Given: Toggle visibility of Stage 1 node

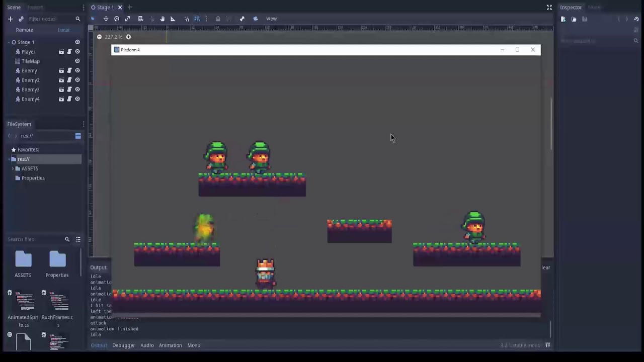Looking at the screenshot, I should (77, 42).
